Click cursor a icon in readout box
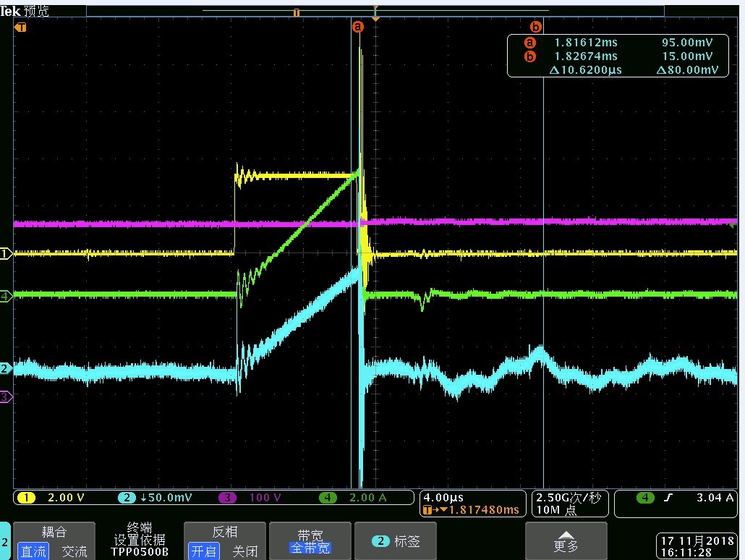 coord(529,42)
